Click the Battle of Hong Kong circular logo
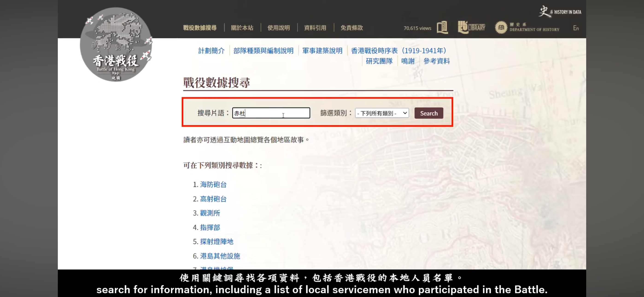The height and width of the screenshot is (297, 644). point(116,44)
